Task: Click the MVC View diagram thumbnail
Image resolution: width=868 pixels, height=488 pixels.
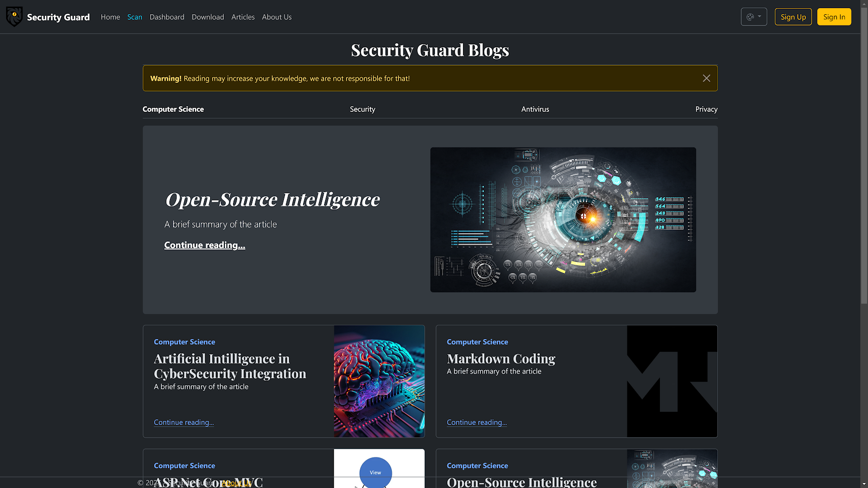Action: coord(379,469)
